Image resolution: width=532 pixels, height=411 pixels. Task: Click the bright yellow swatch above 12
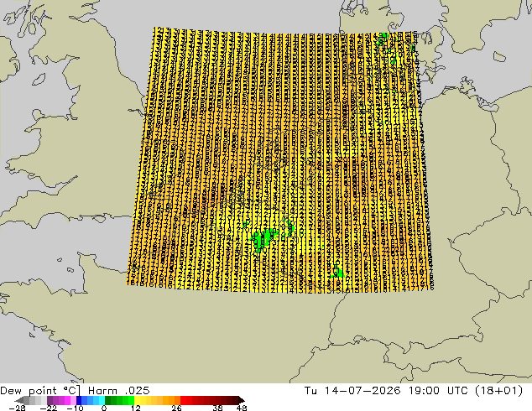point(137,400)
